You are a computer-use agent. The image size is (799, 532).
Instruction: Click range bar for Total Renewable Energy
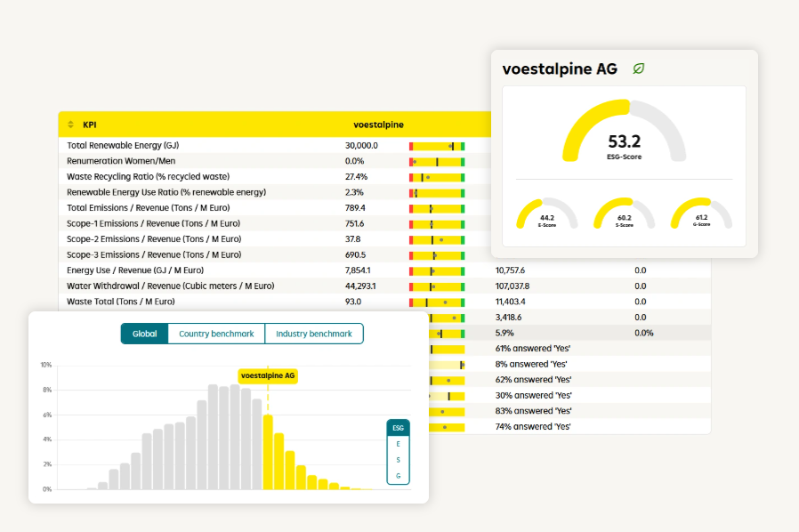437,147
